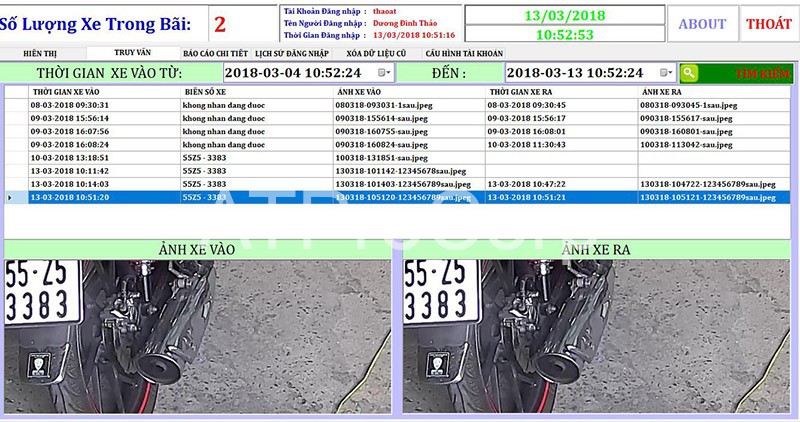Click the user name Dương Đình Thảo
This screenshot has width=800, height=422.
click(x=405, y=23)
